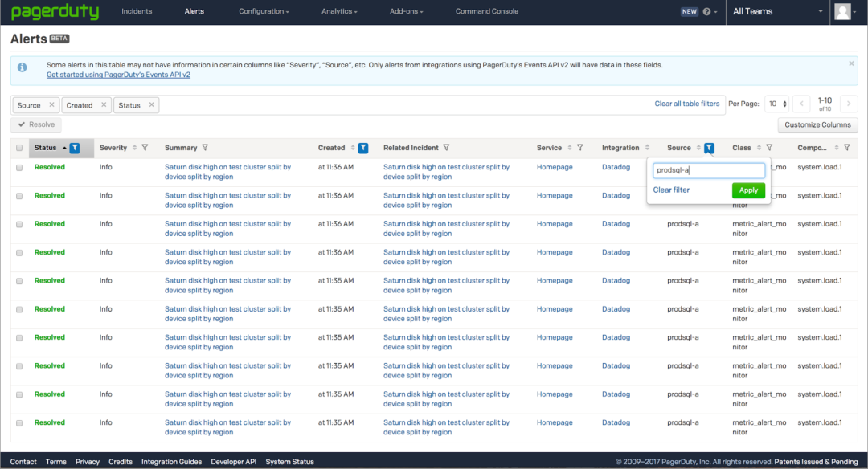Click inside the Source filter text field
This screenshot has width=868, height=469.
coord(708,170)
